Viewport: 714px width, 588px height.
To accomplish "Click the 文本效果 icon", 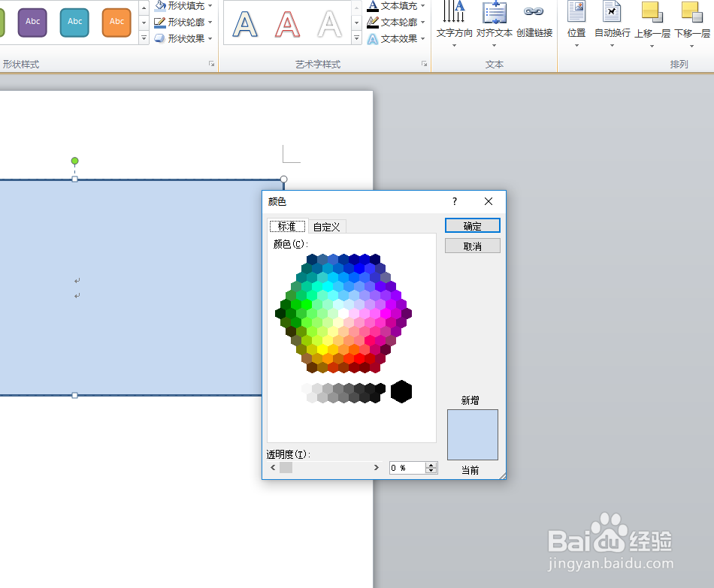I will click(x=373, y=39).
